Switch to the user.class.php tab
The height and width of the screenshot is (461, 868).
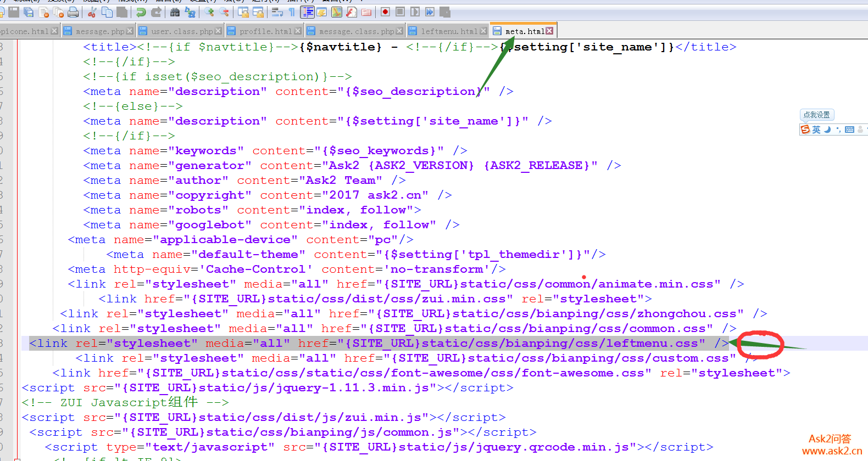(x=181, y=31)
